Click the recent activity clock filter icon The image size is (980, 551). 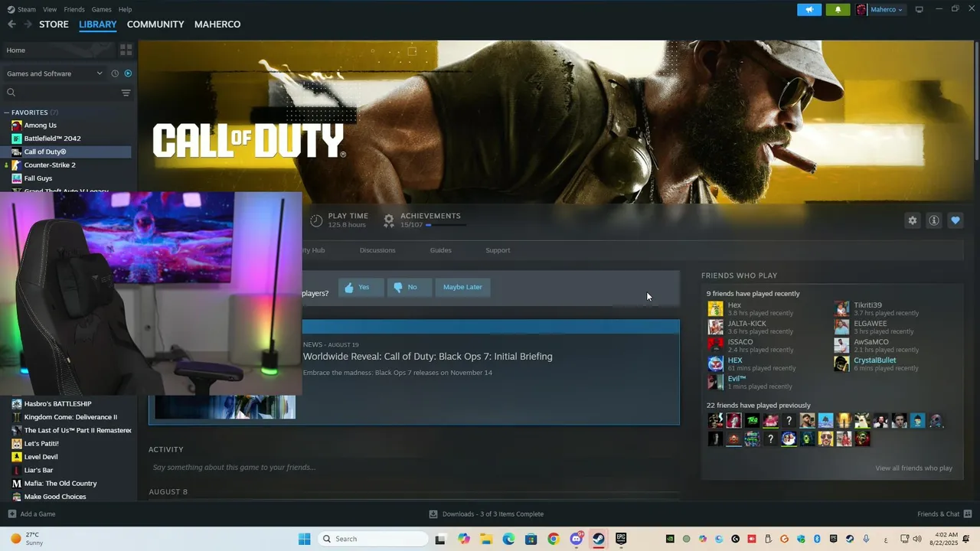pos(115,73)
